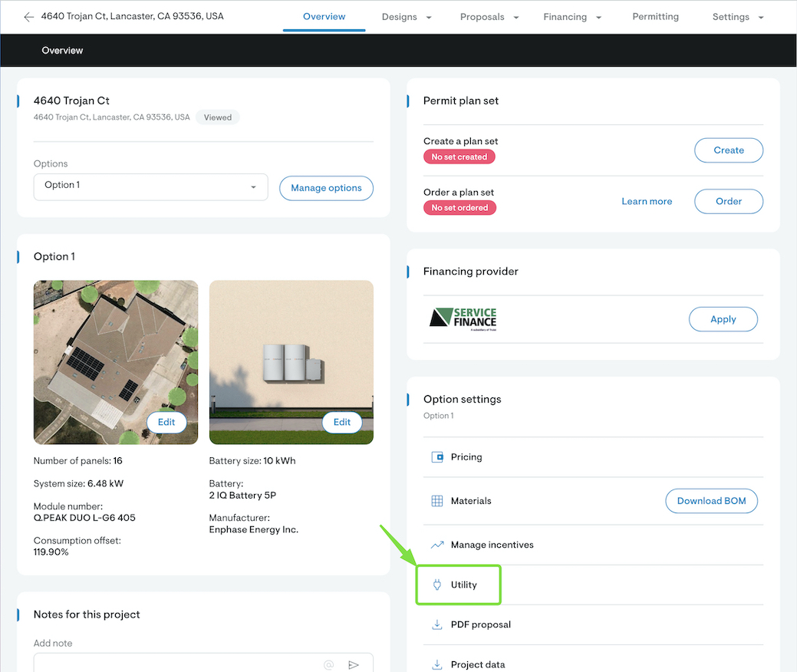
Task: Click the Manage incentives trend icon
Action: tap(437, 545)
